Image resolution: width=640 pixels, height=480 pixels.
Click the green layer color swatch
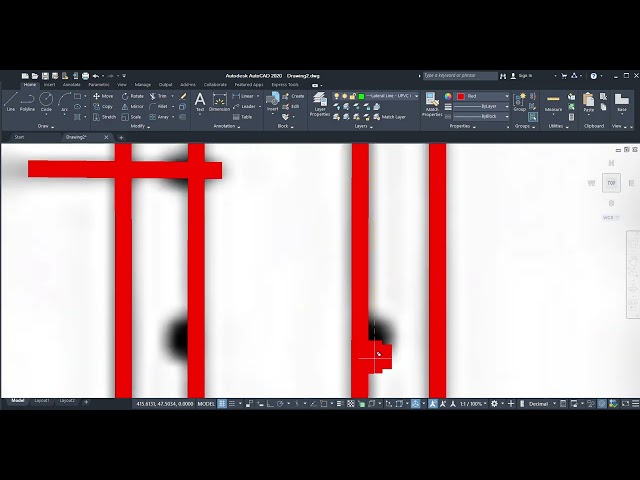(x=361, y=96)
